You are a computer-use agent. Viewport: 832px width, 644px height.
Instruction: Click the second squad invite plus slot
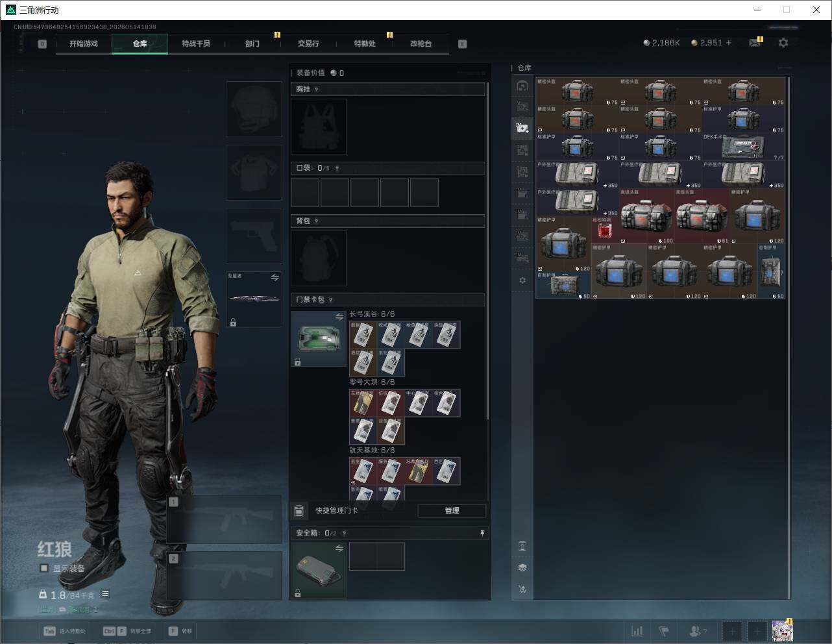(x=757, y=631)
